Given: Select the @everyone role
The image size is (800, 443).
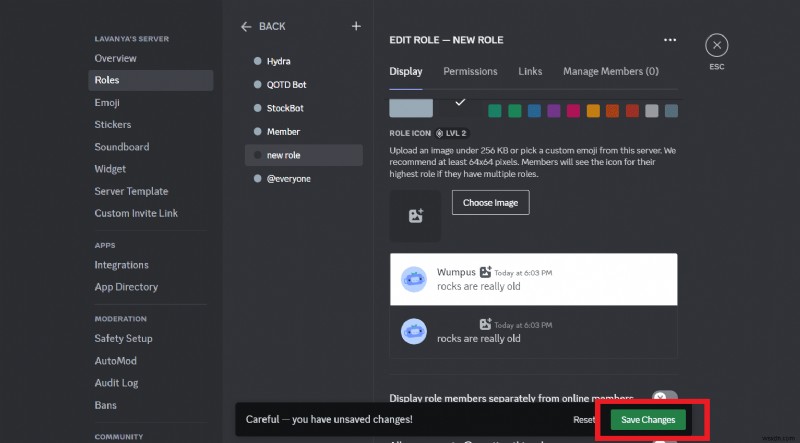Looking at the screenshot, I should (304, 179).
